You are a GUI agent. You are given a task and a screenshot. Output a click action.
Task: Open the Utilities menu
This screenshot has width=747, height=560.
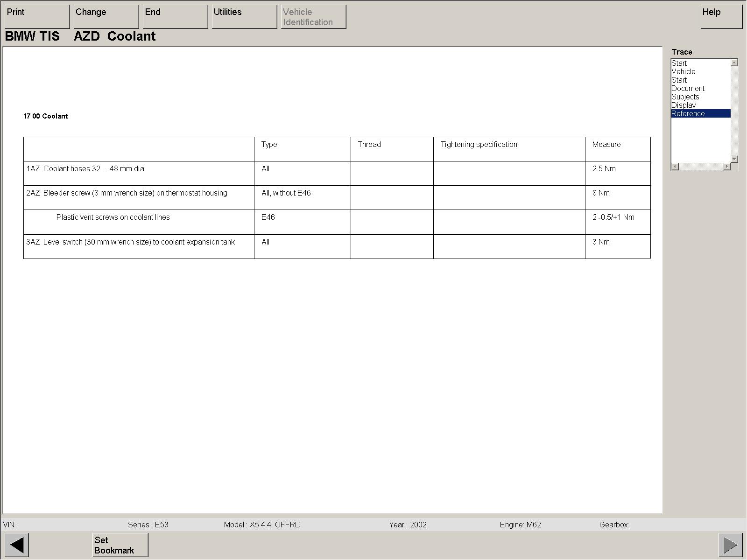[244, 17]
